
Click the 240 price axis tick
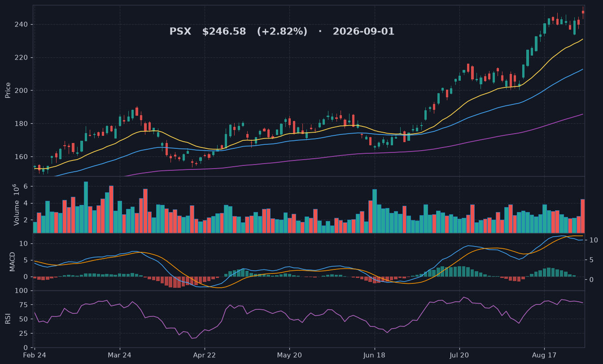point(22,24)
